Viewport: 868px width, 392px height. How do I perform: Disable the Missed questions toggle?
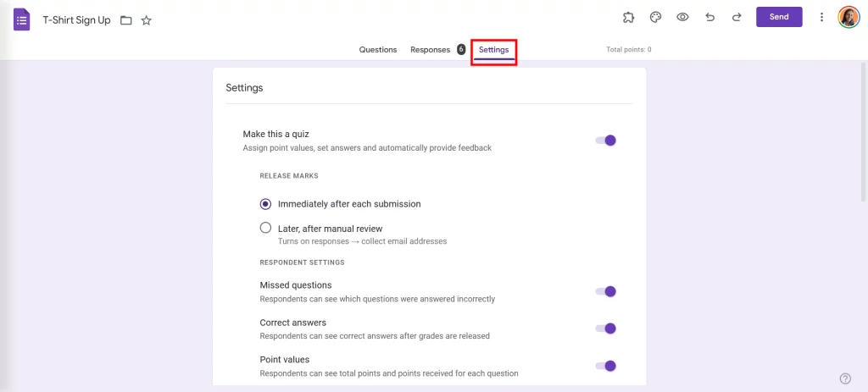(x=605, y=291)
